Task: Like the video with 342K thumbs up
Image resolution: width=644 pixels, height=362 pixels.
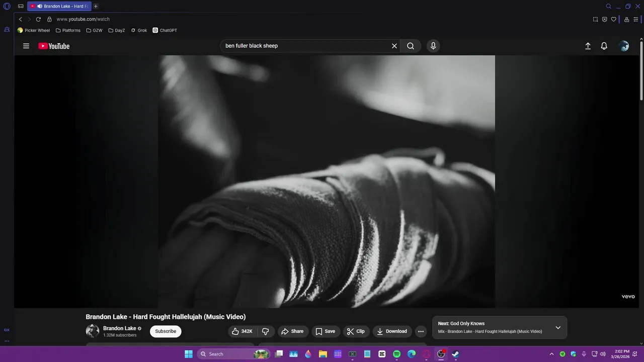Action: pyautogui.click(x=242, y=331)
